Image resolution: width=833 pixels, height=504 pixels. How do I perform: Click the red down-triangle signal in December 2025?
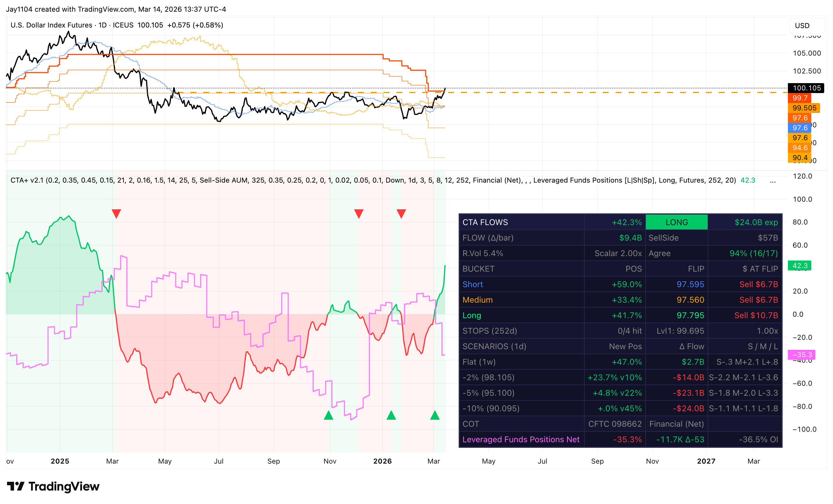coord(359,213)
